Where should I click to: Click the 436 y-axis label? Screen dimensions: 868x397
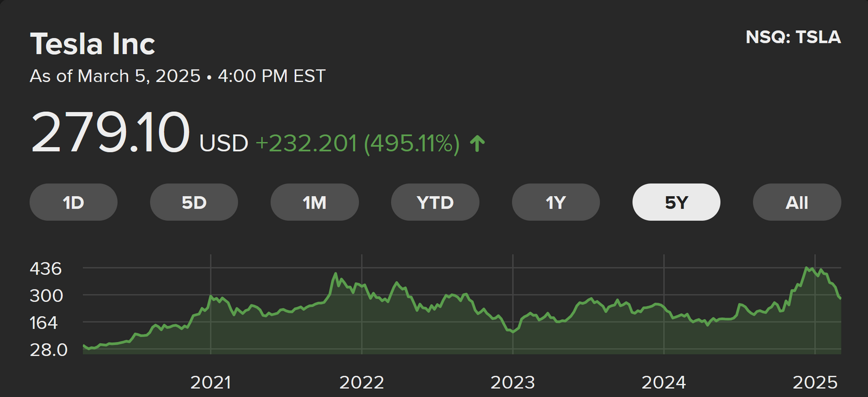pyautogui.click(x=46, y=268)
